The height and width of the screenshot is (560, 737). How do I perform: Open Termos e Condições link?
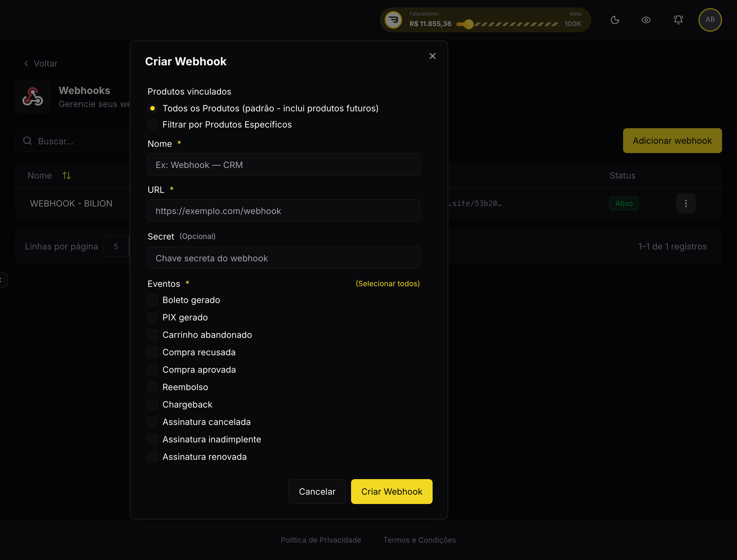419,540
